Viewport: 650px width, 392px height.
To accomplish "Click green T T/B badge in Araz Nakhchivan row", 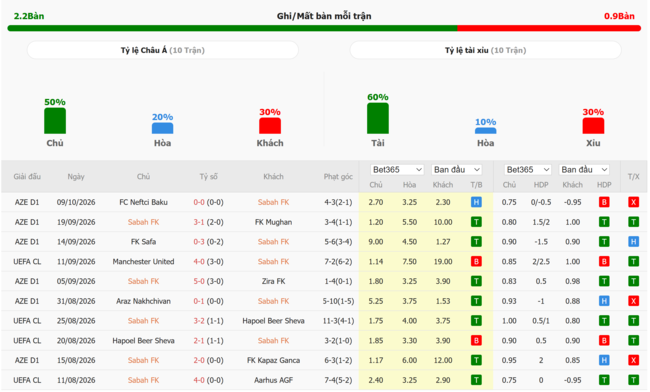I will 476,301.
